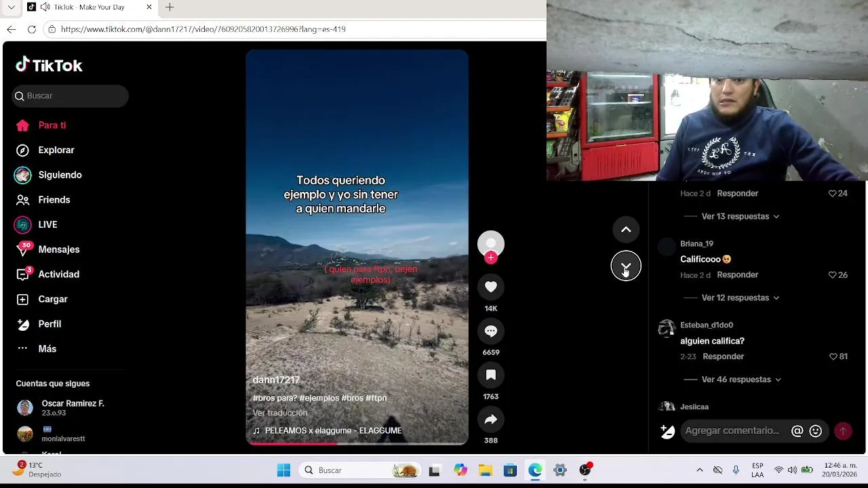Click Ver traducción under the caption
Screen dimensions: 868x488
pyautogui.click(x=280, y=413)
